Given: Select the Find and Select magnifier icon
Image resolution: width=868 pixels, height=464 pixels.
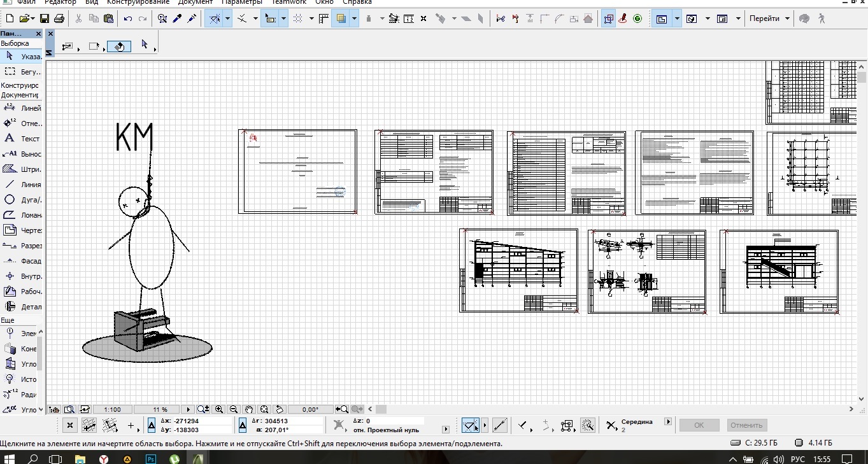Looking at the screenshot, I should tap(162, 19).
